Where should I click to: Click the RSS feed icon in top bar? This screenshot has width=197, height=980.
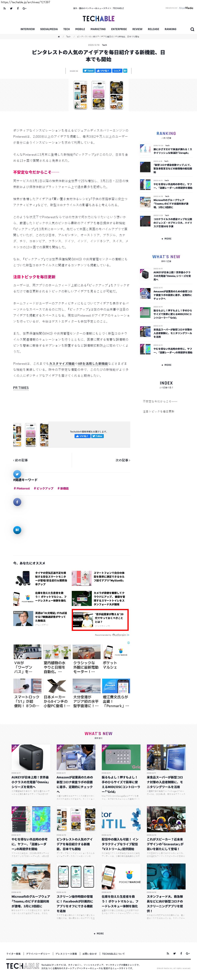(x=5, y=8)
